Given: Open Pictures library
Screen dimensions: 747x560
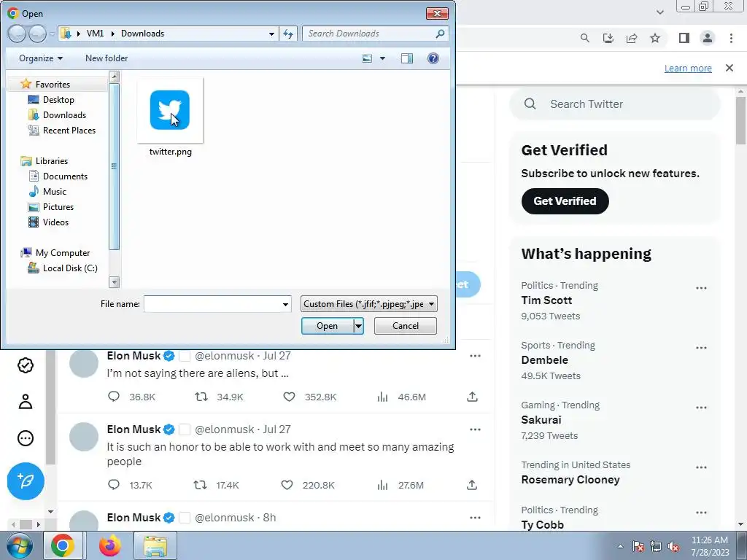Looking at the screenshot, I should (58, 206).
